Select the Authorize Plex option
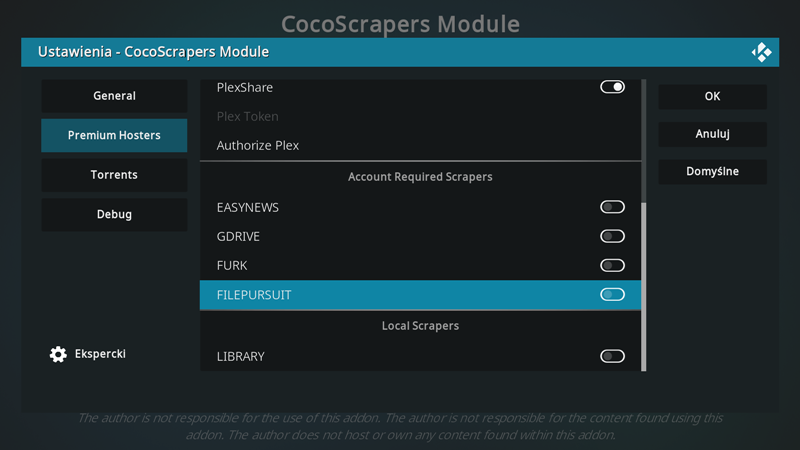 point(420,145)
